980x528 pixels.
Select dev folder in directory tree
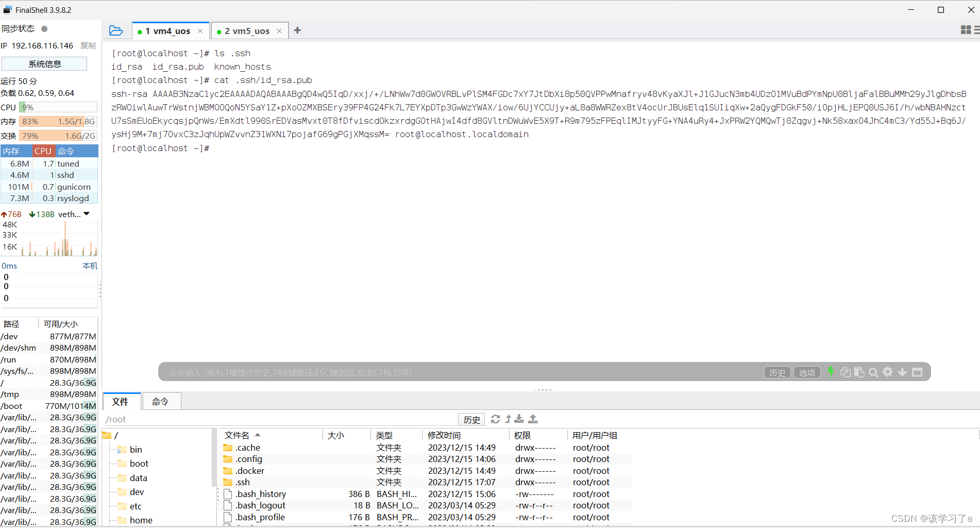tap(137, 492)
